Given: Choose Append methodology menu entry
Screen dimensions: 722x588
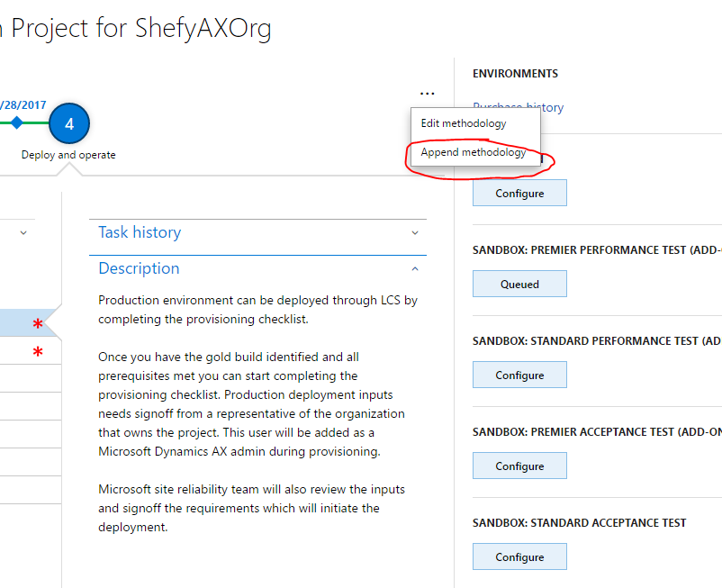Looking at the screenshot, I should point(474,153).
